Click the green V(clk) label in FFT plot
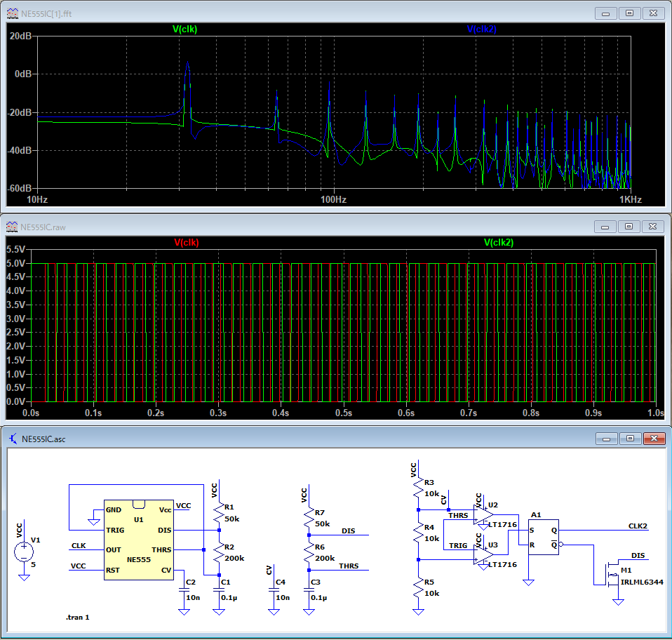 point(187,29)
